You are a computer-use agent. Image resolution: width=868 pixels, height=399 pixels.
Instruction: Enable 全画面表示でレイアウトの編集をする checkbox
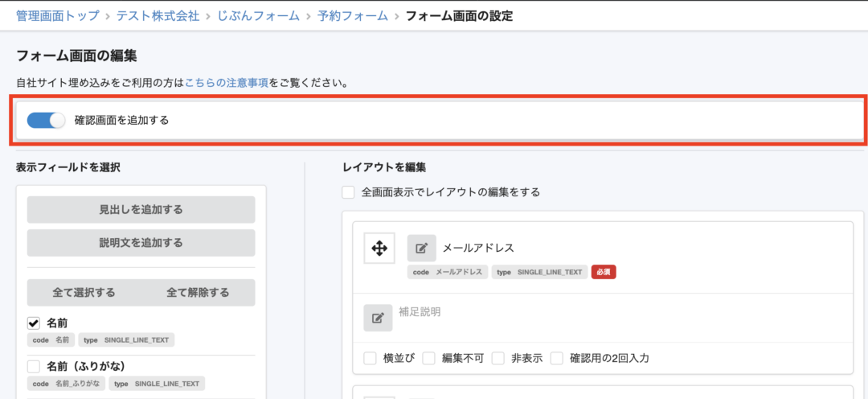pyautogui.click(x=348, y=192)
